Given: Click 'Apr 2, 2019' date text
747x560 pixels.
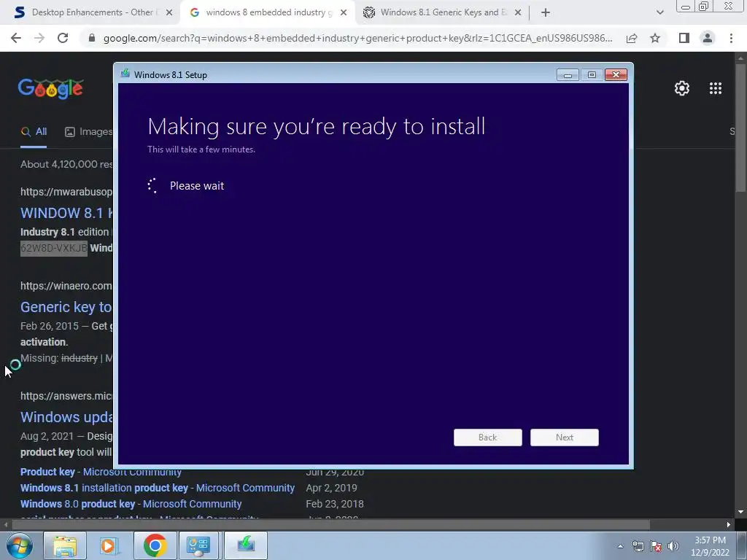Looking at the screenshot, I should click(x=332, y=488).
